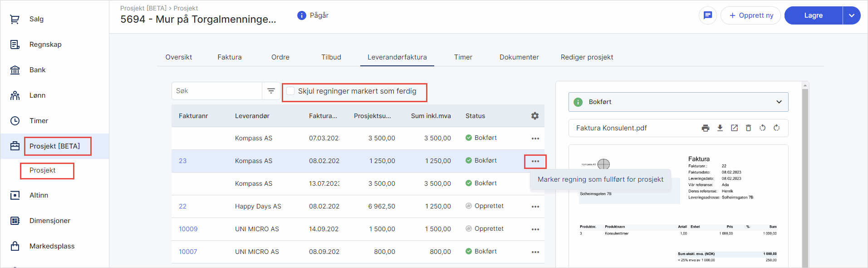
Task: Select 'Marker regning som fullført for prosjekt'
Action: (600, 179)
